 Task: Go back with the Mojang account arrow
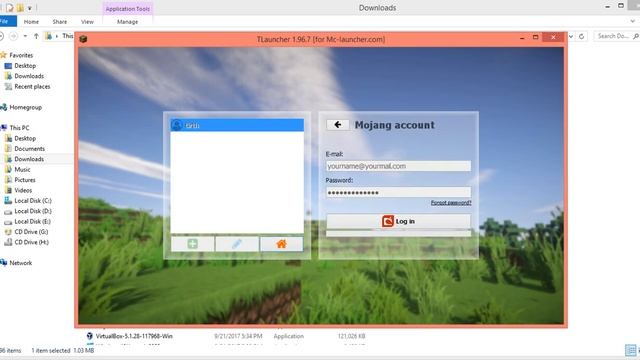(x=338, y=125)
